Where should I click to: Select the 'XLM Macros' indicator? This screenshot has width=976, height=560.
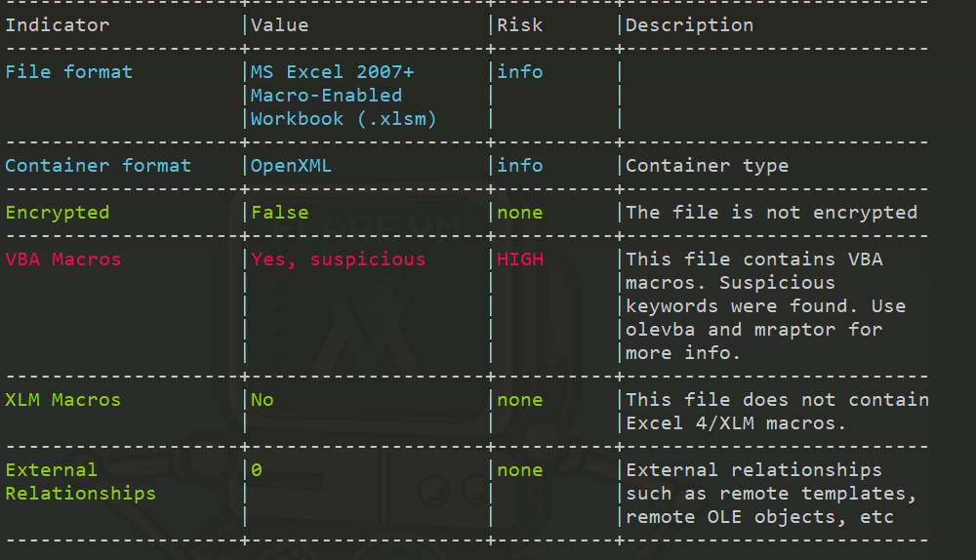coord(62,400)
